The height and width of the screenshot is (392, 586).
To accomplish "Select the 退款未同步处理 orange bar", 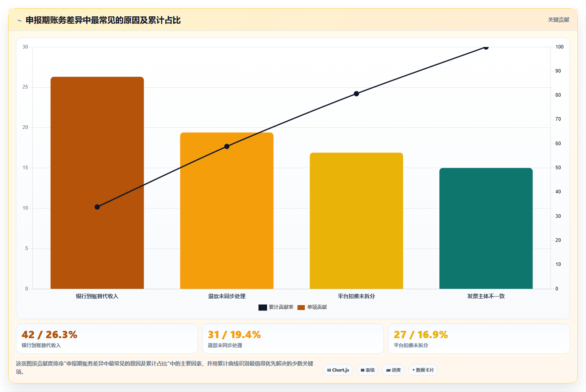I will pyautogui.click(x=227, y=210).
